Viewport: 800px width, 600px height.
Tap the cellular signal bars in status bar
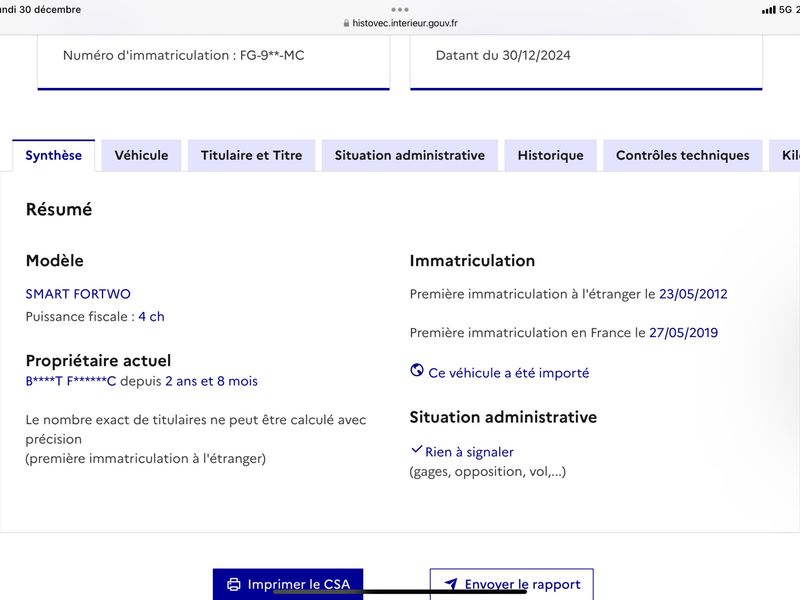768,10
